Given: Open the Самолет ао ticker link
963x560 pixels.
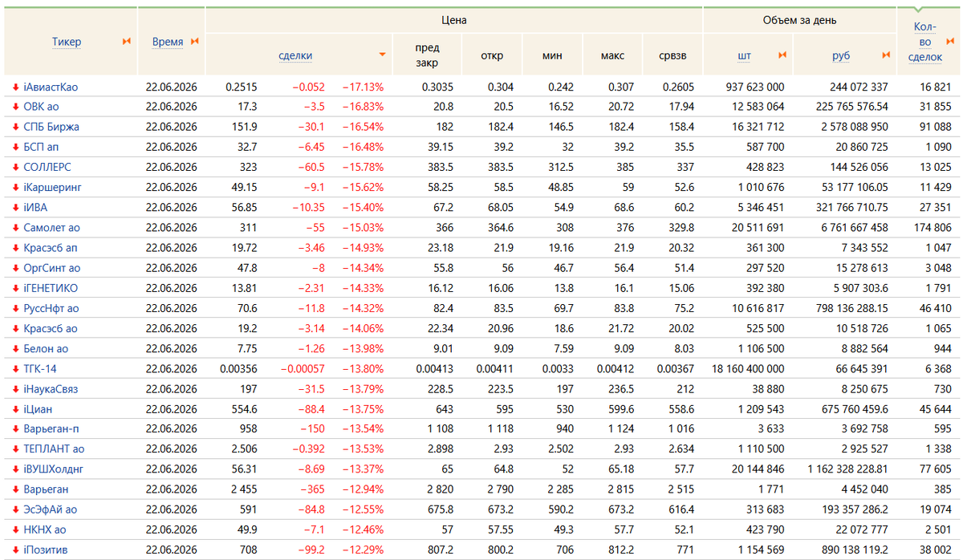Looking at the screenshot, I should 52,228.
